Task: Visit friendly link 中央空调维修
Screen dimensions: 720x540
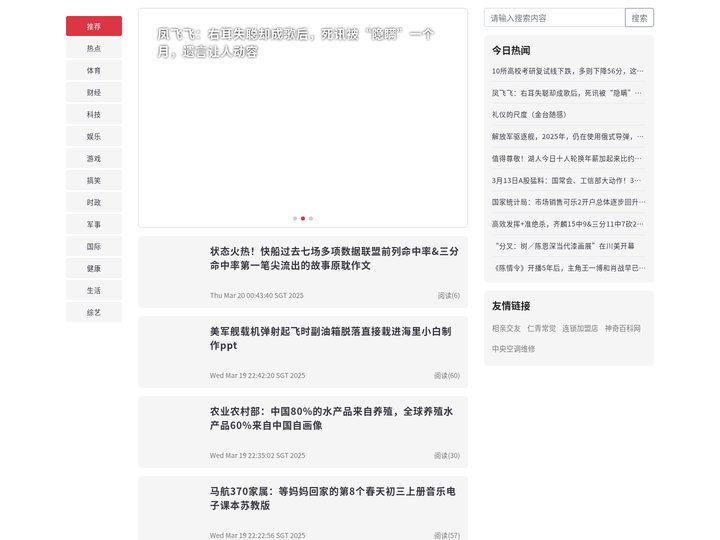Action: click(x=513, y=349)
